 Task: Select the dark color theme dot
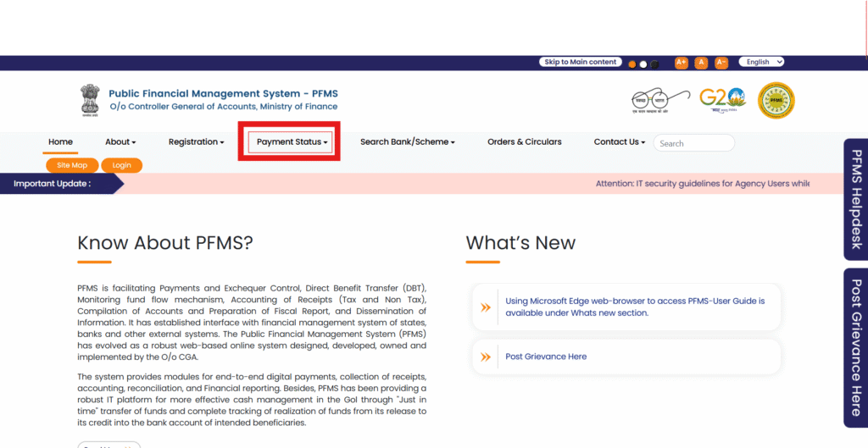click(654, 64)
